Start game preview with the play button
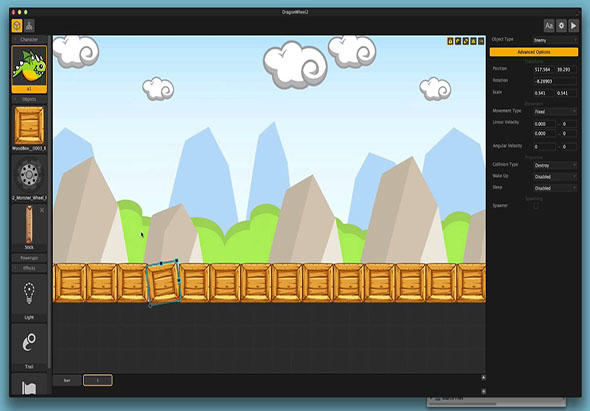The width and height of the screenshot is (590, 411). click(573, 26)
